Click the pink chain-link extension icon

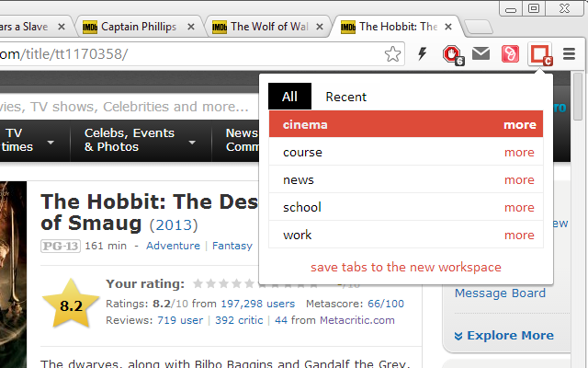click(x=509, y=54)
